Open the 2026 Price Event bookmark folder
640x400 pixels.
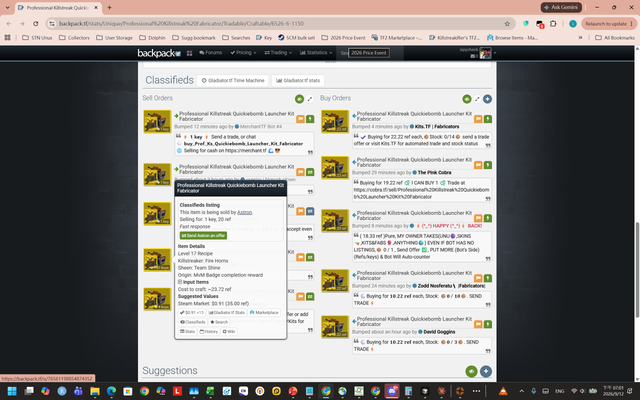[343, 38]
